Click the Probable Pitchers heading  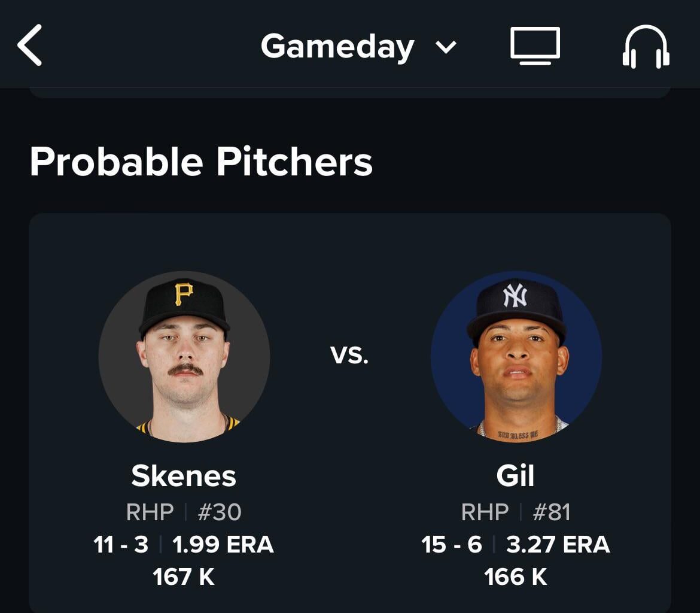pyautogui.click(x=202, y=159)
